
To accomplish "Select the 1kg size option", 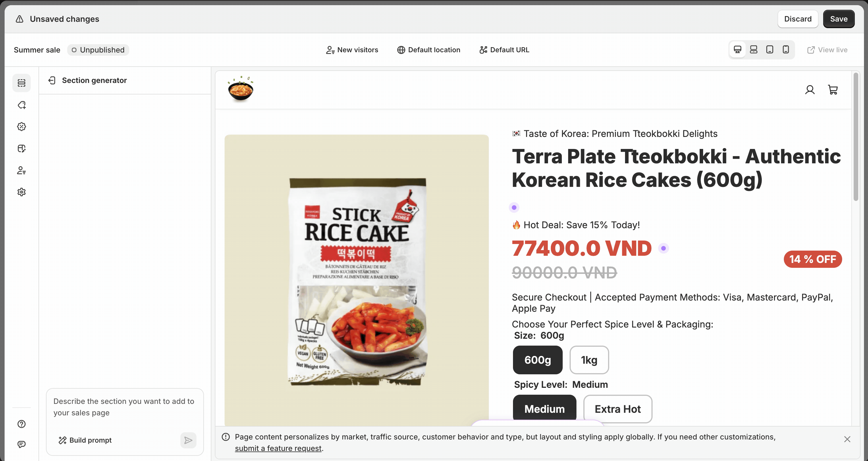I will pos(589,360).
